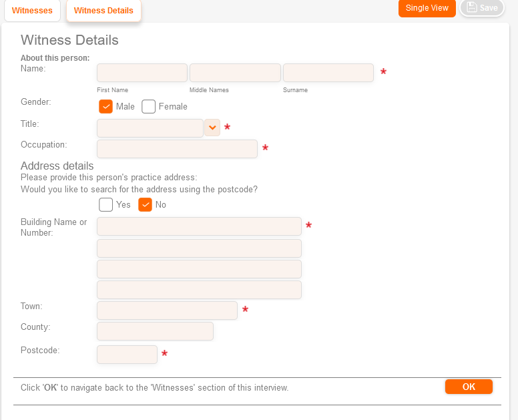Viewport: 518px width, 420px height.
Task: Click OK to return to Witnesses
Action: coord(469,387)
